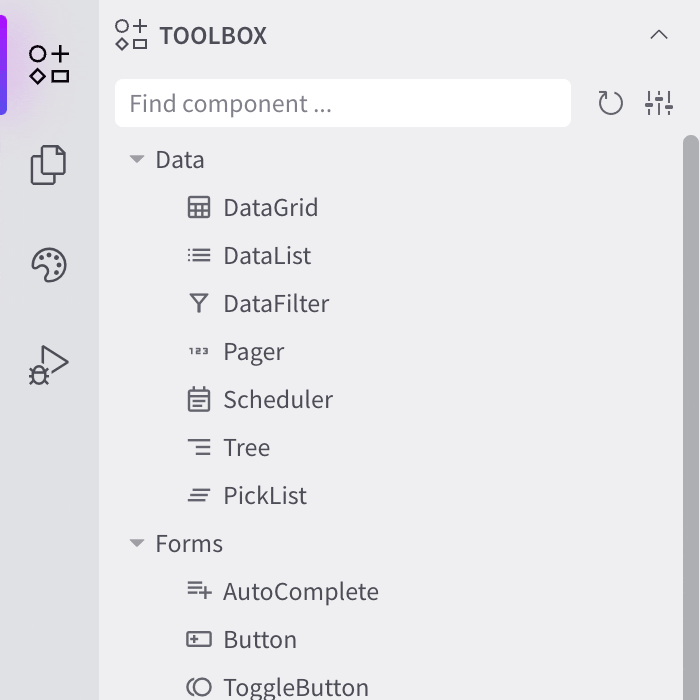Viewport: 700px width, 700px height.
Task: Select the Button component icon
Action: (x=199, y=639)
